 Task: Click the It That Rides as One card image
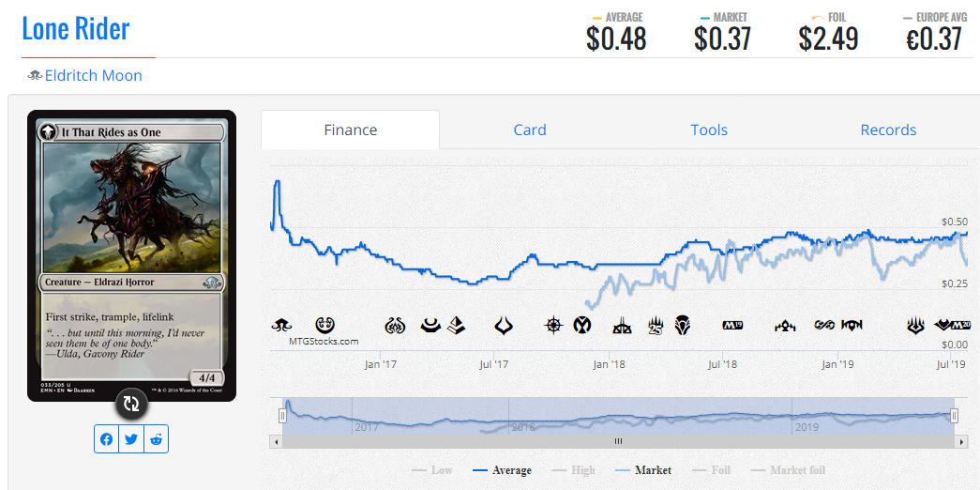point(131,255)
